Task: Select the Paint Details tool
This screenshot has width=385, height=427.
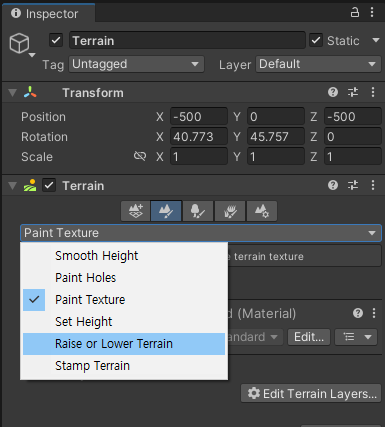Action: 230,211
